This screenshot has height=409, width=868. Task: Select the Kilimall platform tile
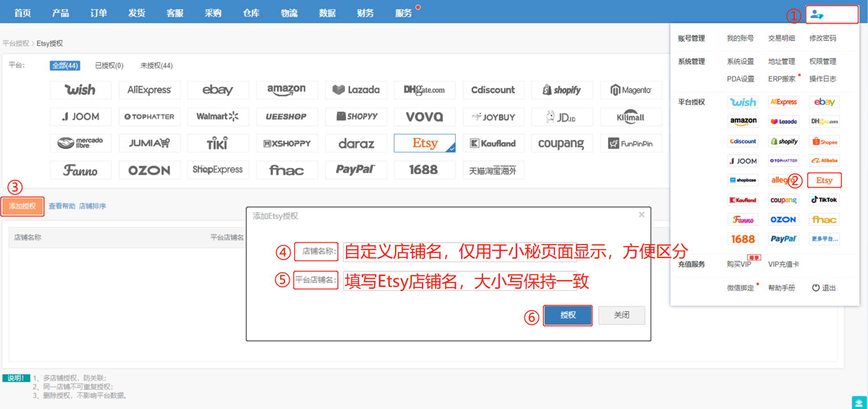[631, 117]
